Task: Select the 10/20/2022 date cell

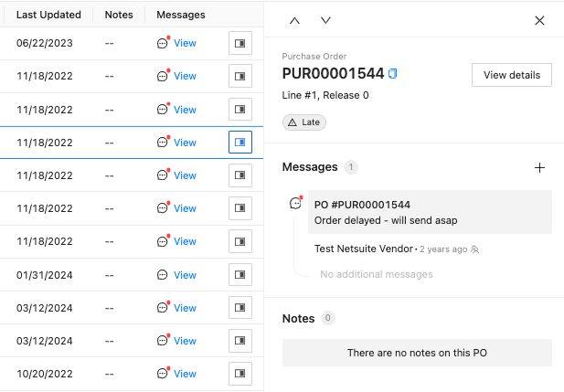Action: pos(45,374)
